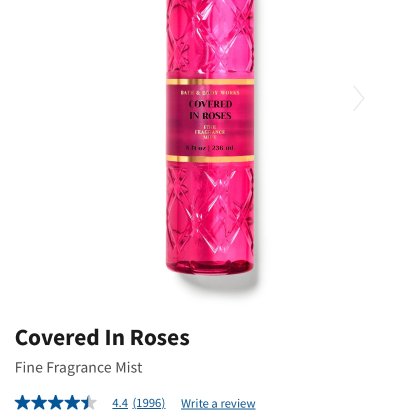Advance to the next product image arrow
The image size is (420, 420).
[359, 98]
